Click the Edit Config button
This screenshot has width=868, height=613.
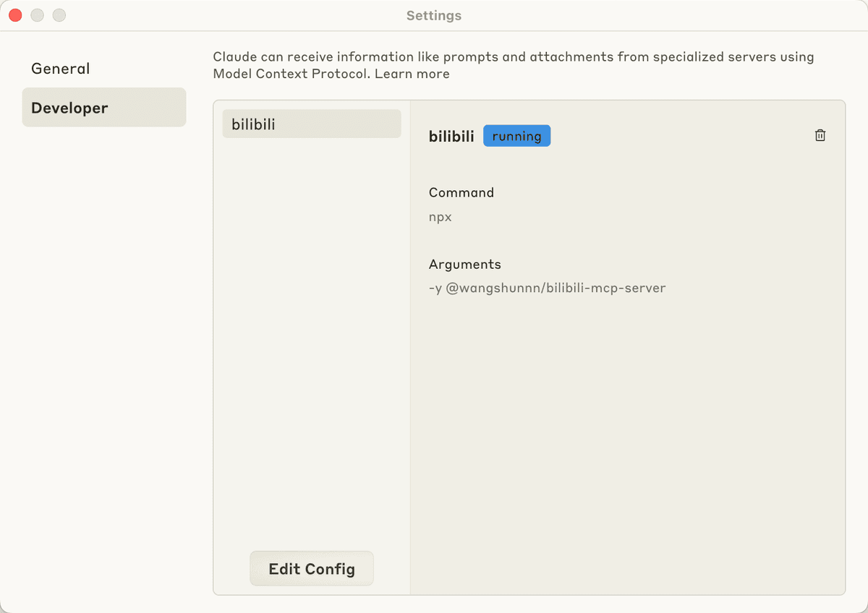point(312,568)
